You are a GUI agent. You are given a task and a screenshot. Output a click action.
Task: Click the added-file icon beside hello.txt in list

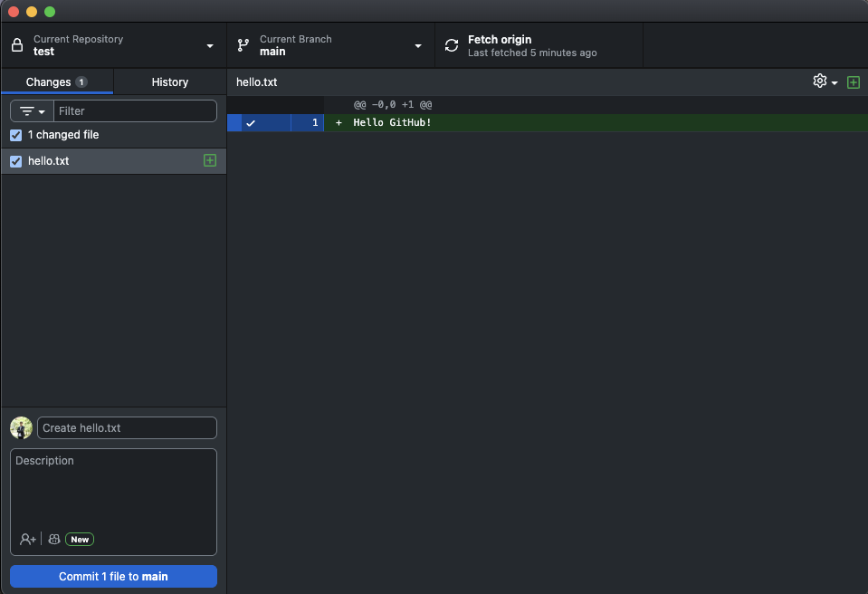[x=210, y=160]
